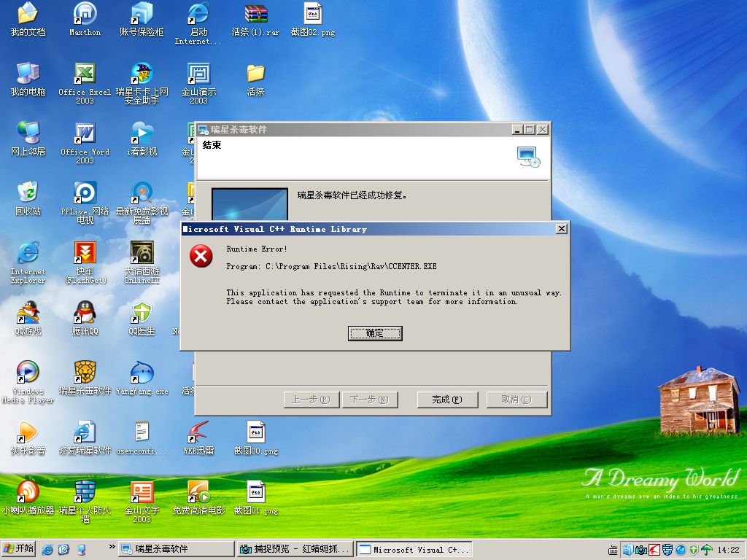
Task: Click 确定 in the Runtime Error dialog
Action: click(x=375, y=333)
